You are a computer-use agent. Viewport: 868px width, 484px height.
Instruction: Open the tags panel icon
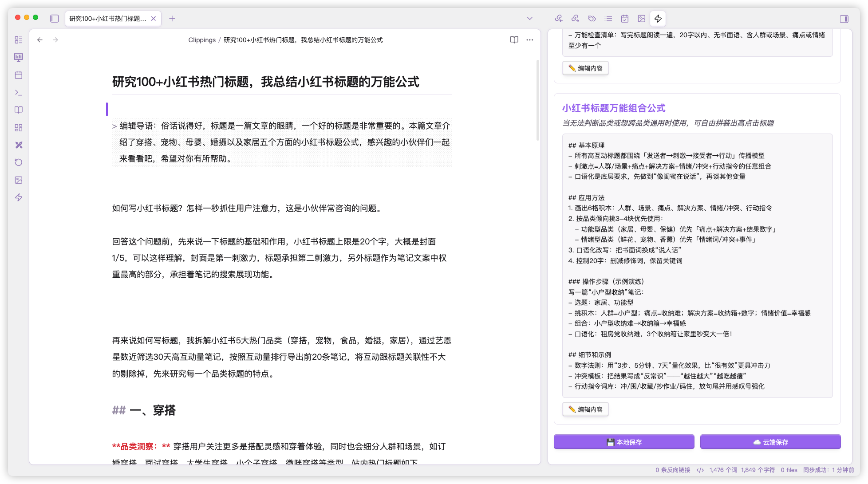592,19
